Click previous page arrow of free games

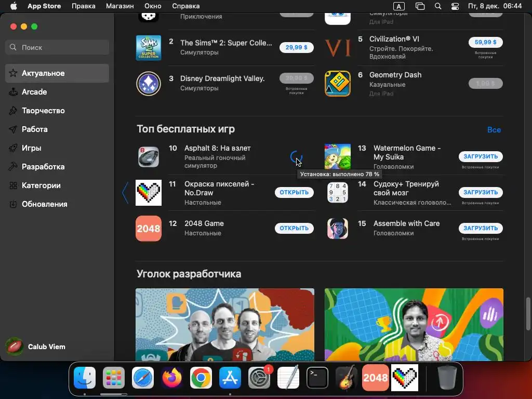125,193
